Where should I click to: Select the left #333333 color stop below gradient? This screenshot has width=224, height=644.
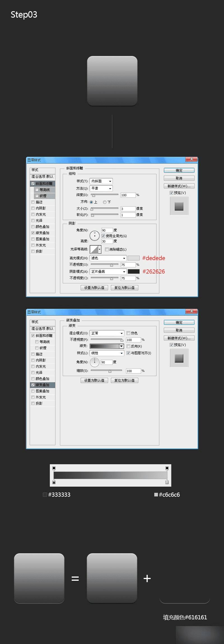point(54,482)
